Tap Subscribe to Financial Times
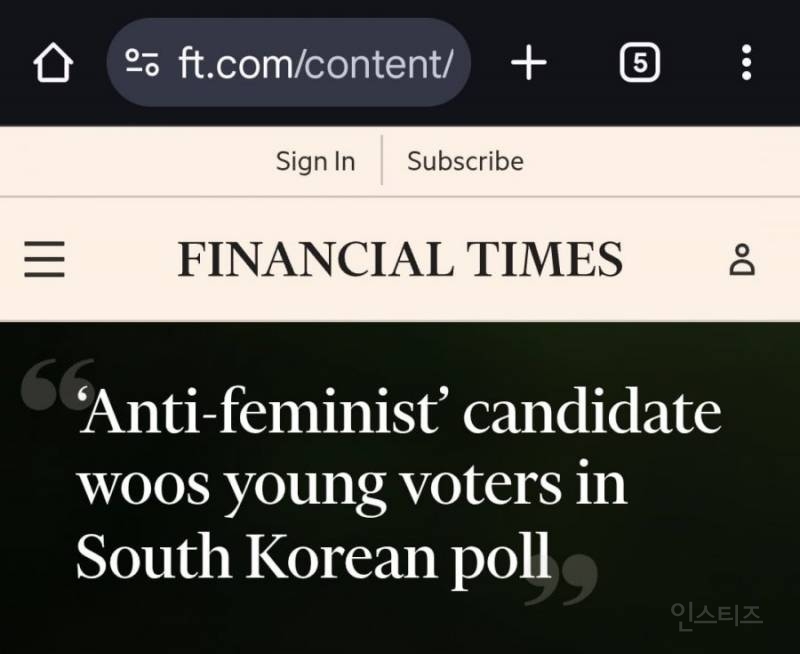Image resolution: width=800 pixels, height=654 pixels. pos(464,161)
